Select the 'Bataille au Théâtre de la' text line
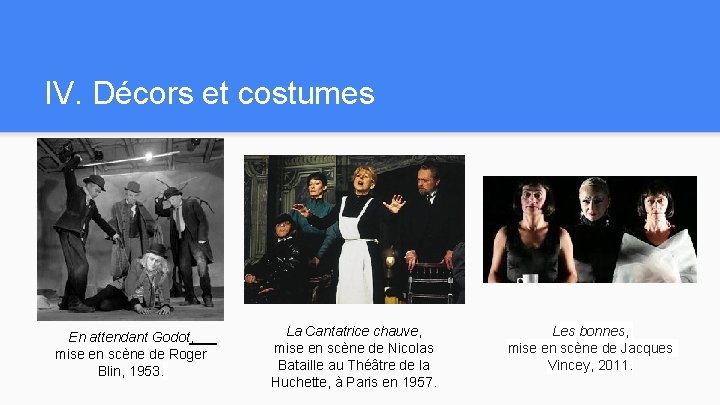The height and width of the screenshot is (405, 720). [x=354, y=365]
